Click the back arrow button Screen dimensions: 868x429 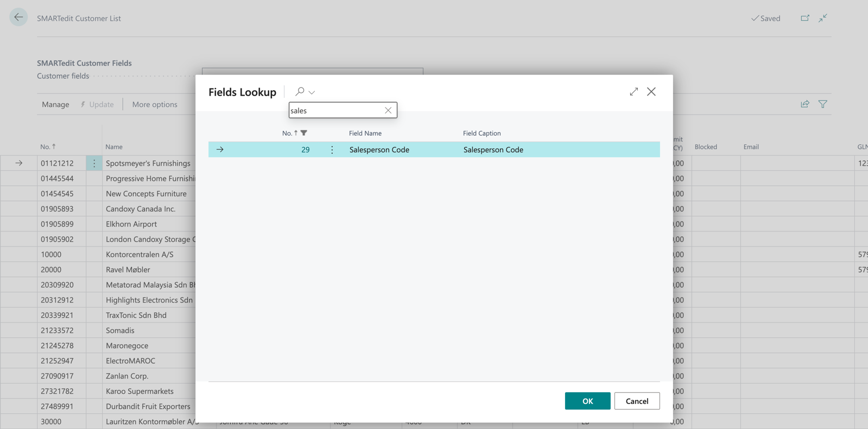(18, 17)
